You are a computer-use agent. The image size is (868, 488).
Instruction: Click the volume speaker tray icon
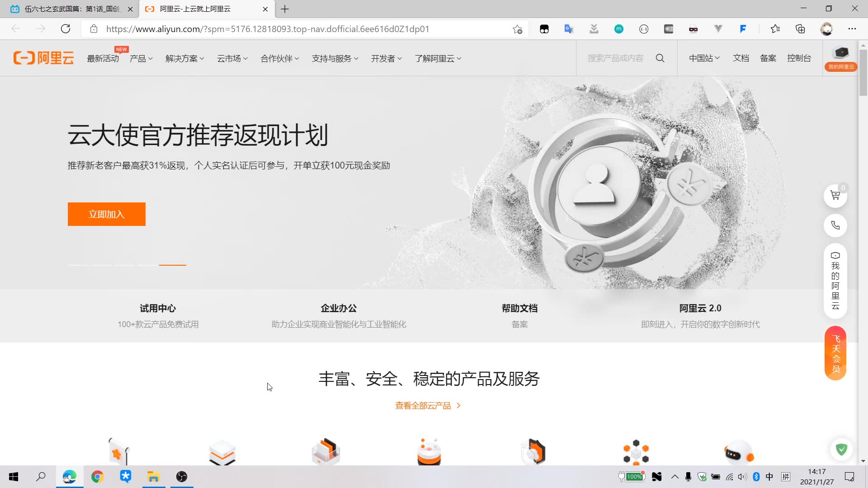tap(742, 477)
